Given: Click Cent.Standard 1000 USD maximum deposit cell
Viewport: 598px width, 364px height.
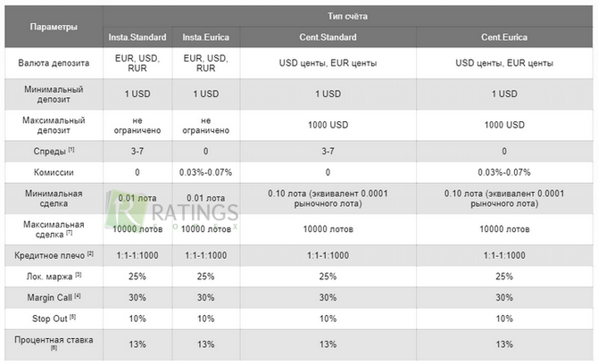Looking at the screenshot, I should click(x=328, y=124).
